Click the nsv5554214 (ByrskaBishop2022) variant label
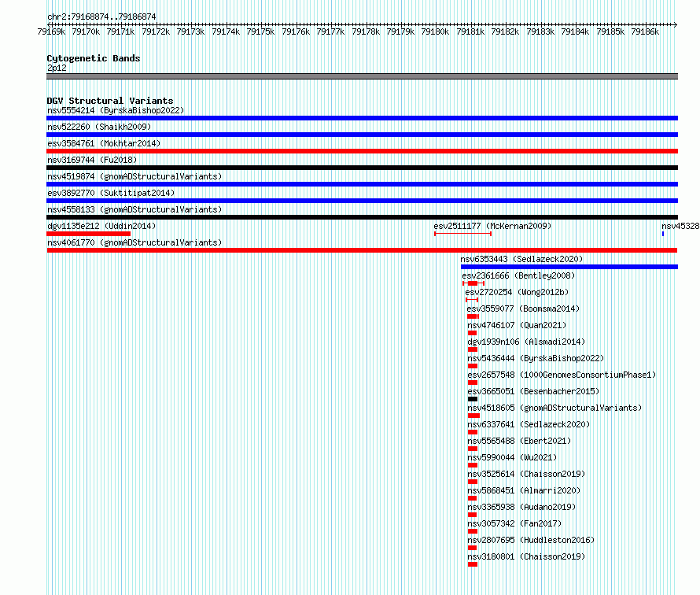The width and height of the screenshot is (700, 595). click(116, 110)
